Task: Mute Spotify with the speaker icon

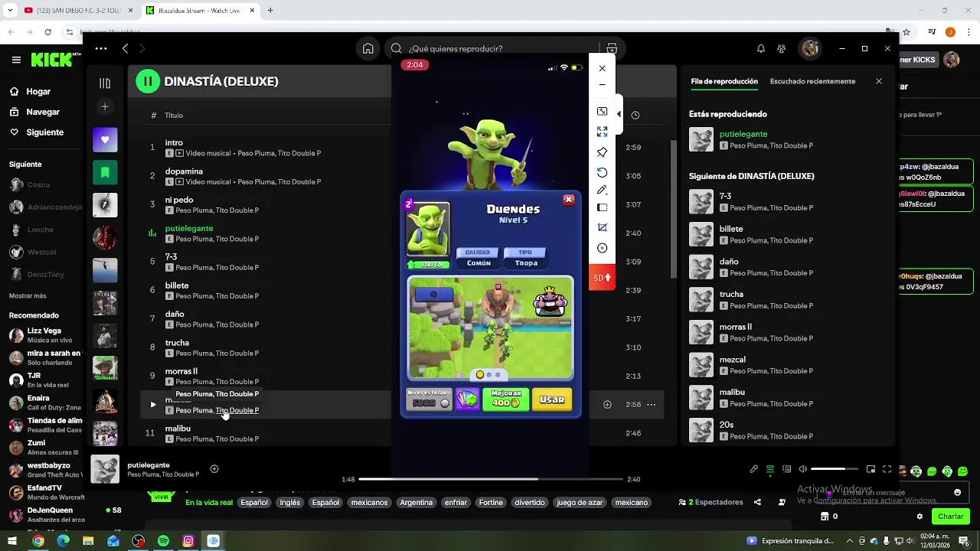Action: tap(802, 469)
